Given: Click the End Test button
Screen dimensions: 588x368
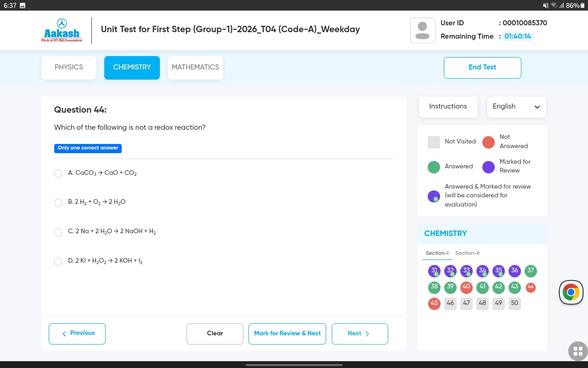Looking at the screenshot, I should click(482, 68).
